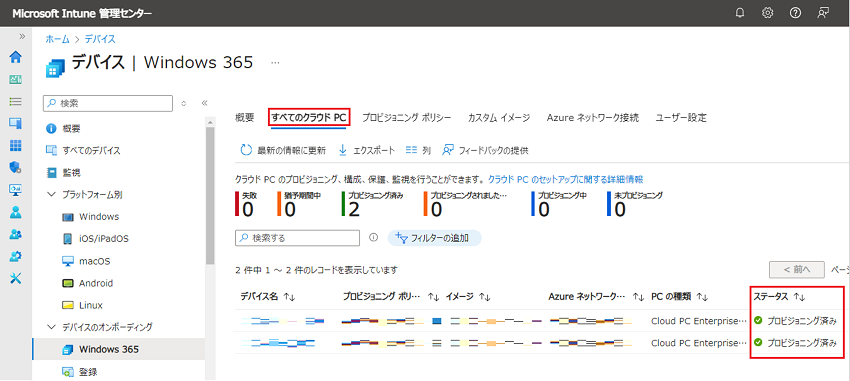Open Devices monitor icon in left rail
Image resolution: width=850 pixels, height=381 pixels.
[x=16, y=123]
